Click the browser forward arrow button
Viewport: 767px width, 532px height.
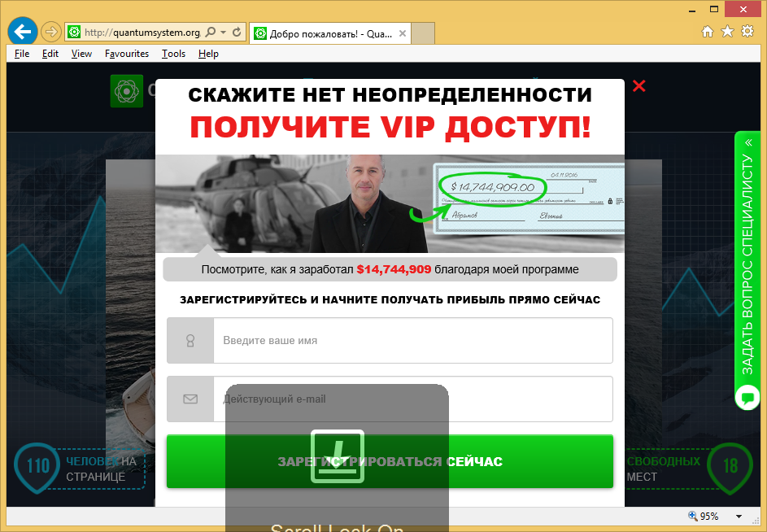pyautogui.click(x=50, y=33)
